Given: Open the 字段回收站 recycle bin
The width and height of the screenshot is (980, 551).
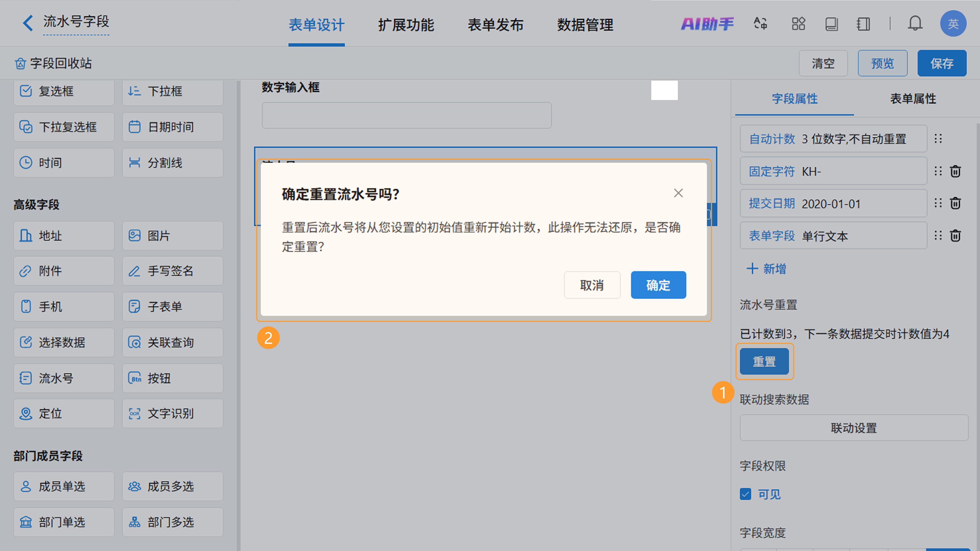Looking at the screenshot, I should click(53, 63).
